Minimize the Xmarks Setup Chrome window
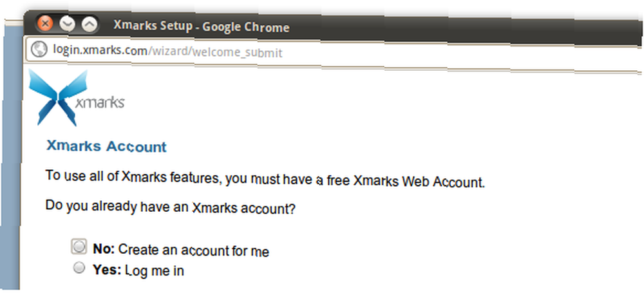644x302 pixels. click(x=68, y=24)
